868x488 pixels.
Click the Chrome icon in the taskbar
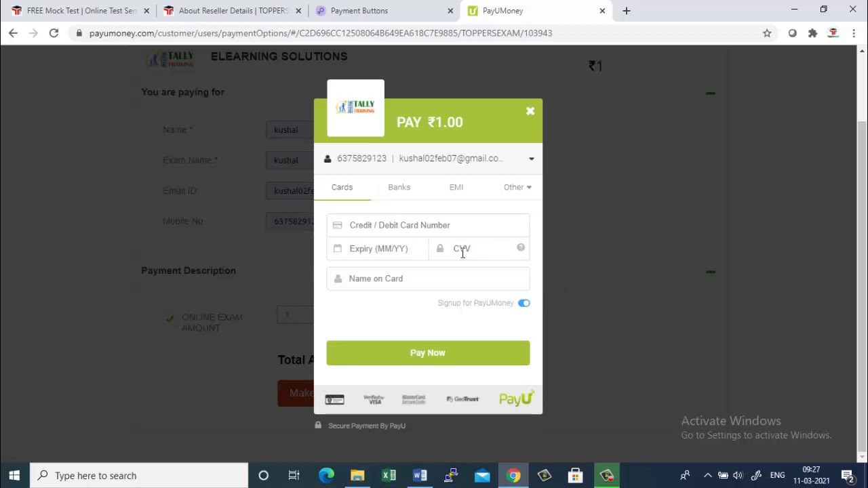click(x=513, y=476)
